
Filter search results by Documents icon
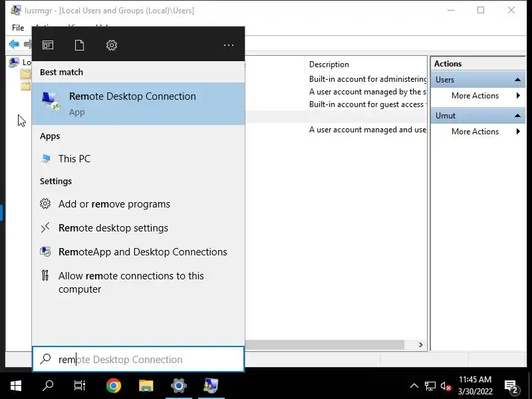click(79, 45)
